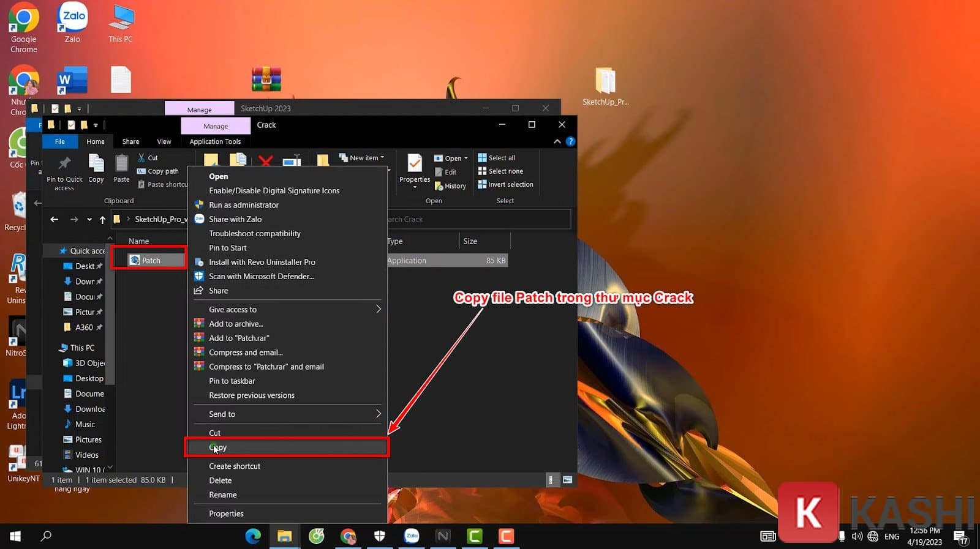Click Select all in ribbon
The height and width of the screenshot is (549, 980).
point(497,158)
